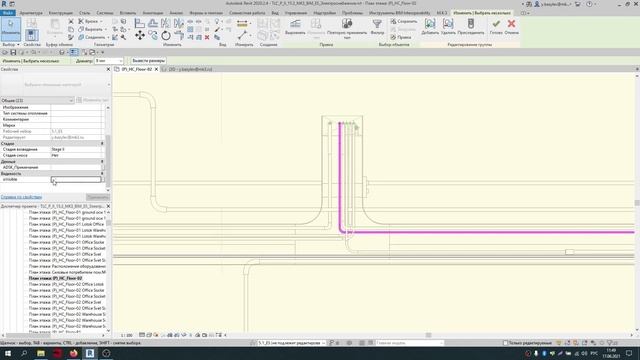Image resolution: width=640 pixels, height=360 pixels.
Task: Click the Видимость value input field
Action: click(x=76, y=179)
